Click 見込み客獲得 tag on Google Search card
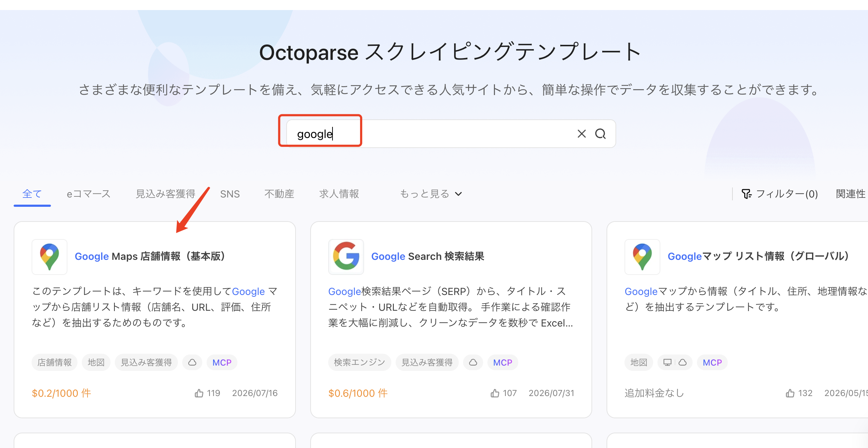This screenshot has width=868, height=448. pos(427,362)
